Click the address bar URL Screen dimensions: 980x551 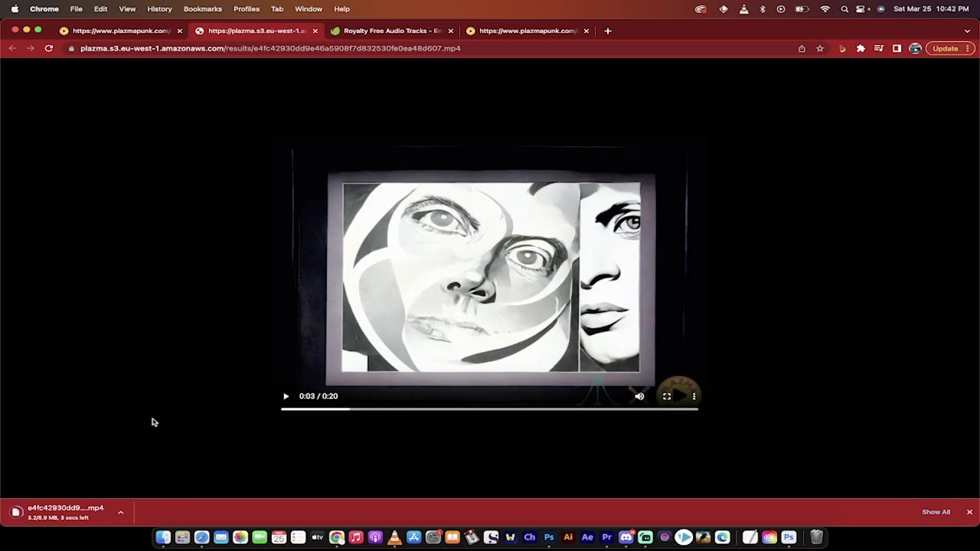(270, 48)
